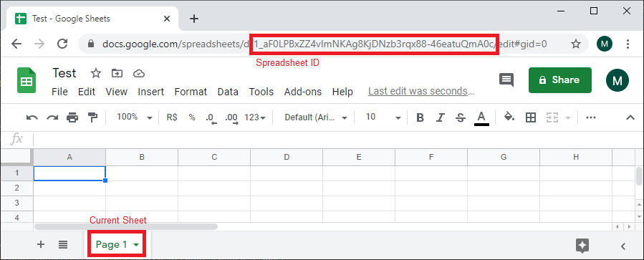The width and height of the screenshot is (644, 260).
Task: Click the Move to folder icon
Action: coord(117,74)
